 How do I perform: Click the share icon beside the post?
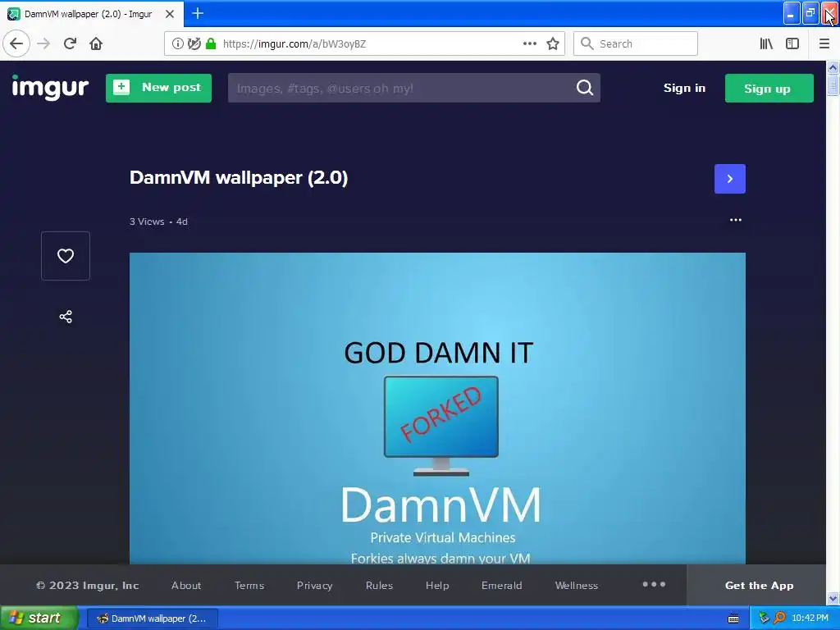point(66,317)
